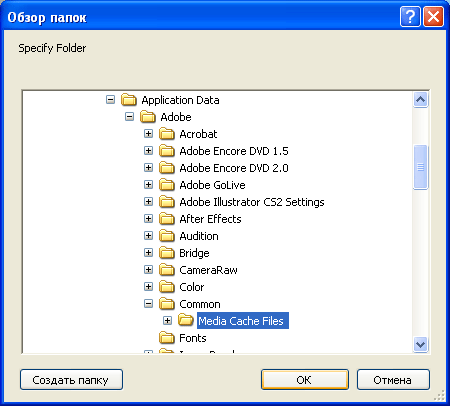
Task: Confirm with the OK button
Action: [x=305, y=379]
